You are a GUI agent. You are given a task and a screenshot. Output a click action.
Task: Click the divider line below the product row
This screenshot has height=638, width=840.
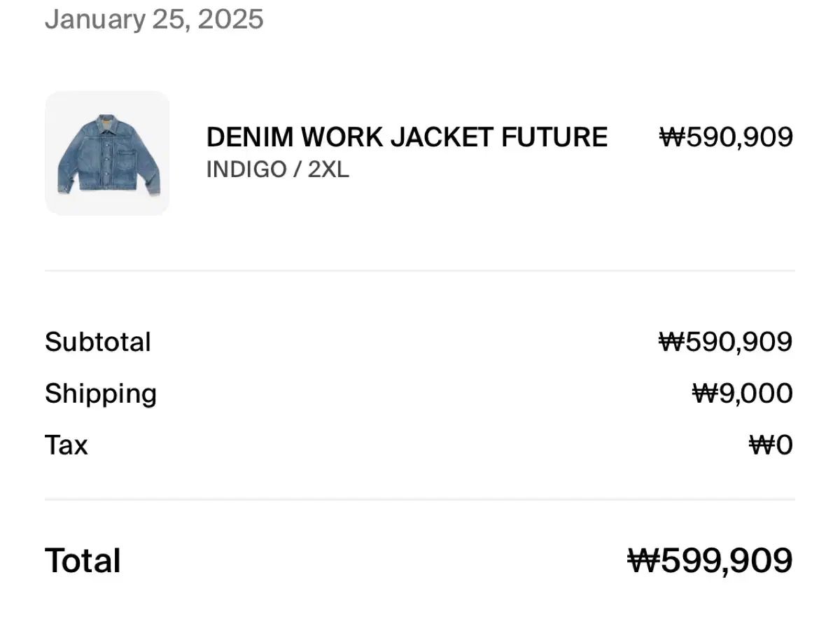coord(420,270)
